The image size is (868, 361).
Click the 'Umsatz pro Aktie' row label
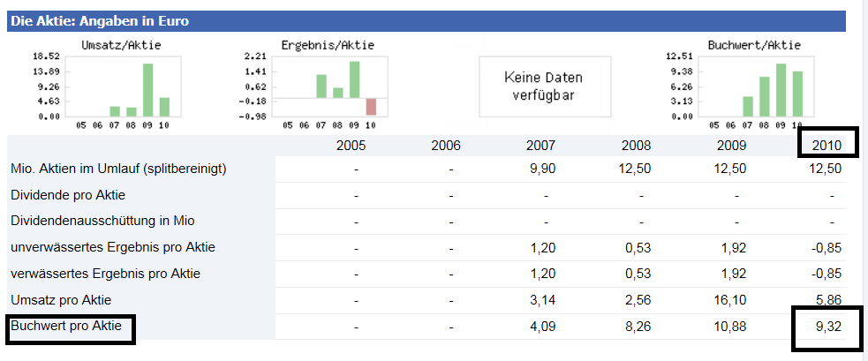[x=61, y=300]
